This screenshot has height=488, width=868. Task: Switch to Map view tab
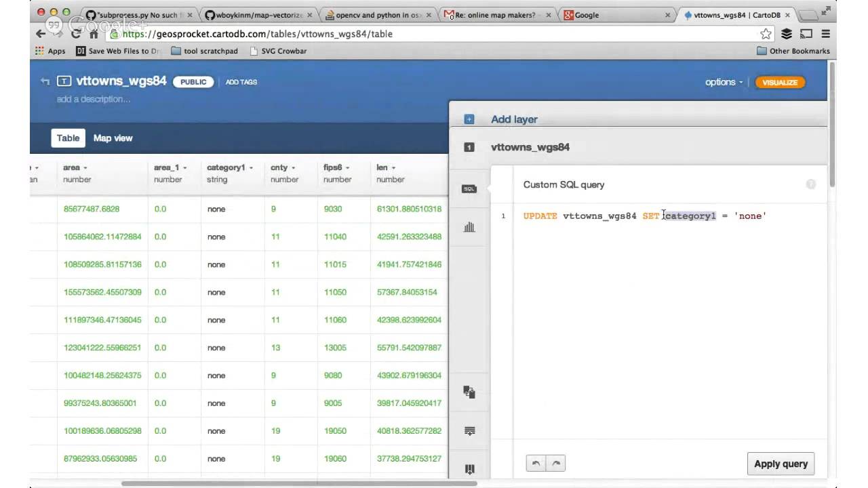point(113,138)
